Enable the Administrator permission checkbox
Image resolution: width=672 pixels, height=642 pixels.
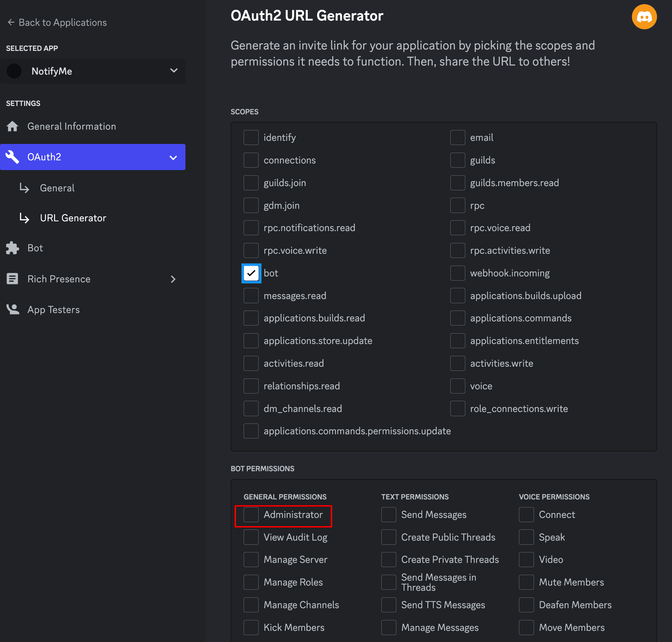pyautogui.click(x=251, y=515)
